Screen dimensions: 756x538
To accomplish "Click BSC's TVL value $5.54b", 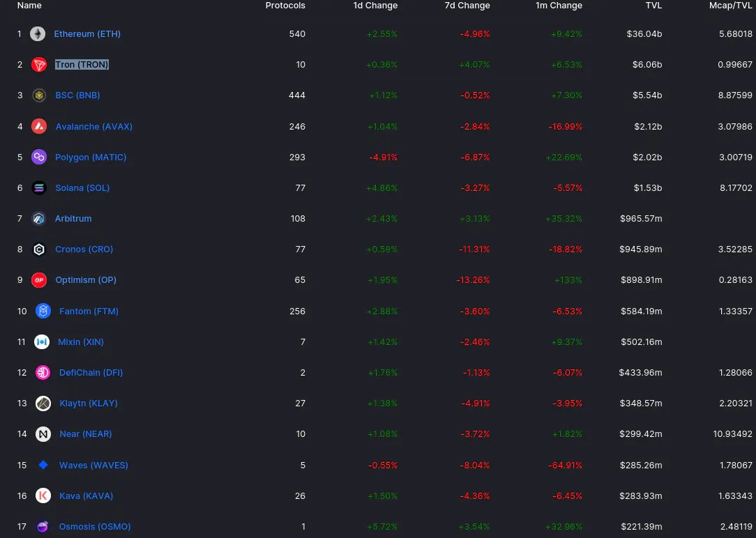I will pyautogui.click(x=647, y=95).
